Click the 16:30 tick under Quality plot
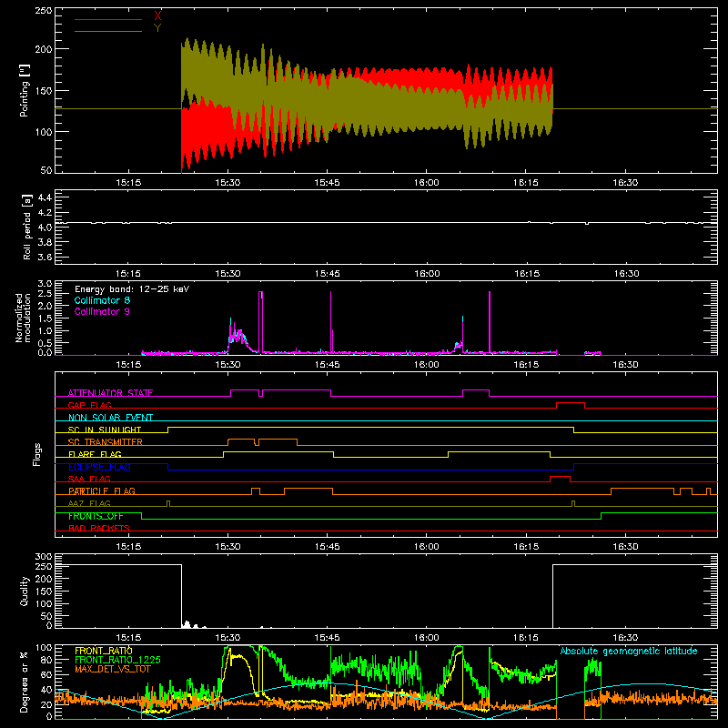 coord(625,638)
